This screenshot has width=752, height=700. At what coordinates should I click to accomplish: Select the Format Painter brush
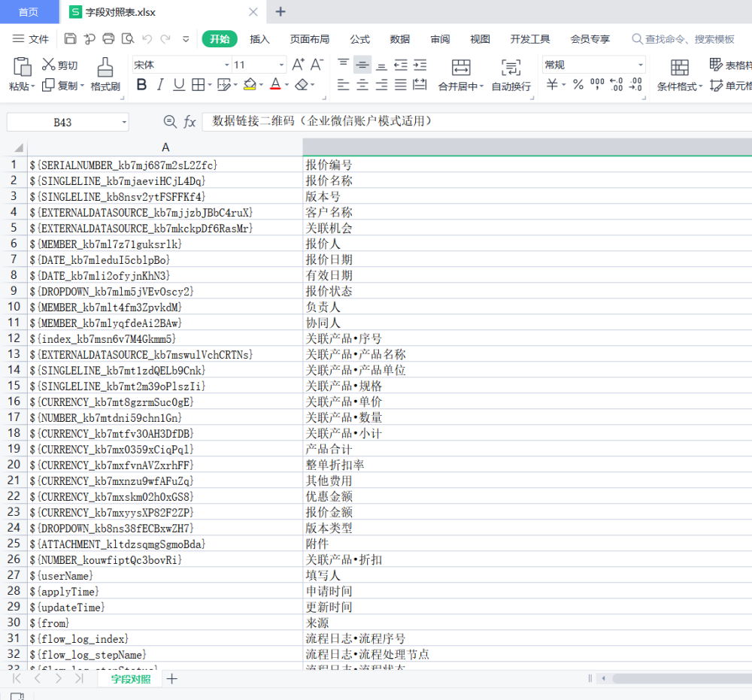coord(105,68)
